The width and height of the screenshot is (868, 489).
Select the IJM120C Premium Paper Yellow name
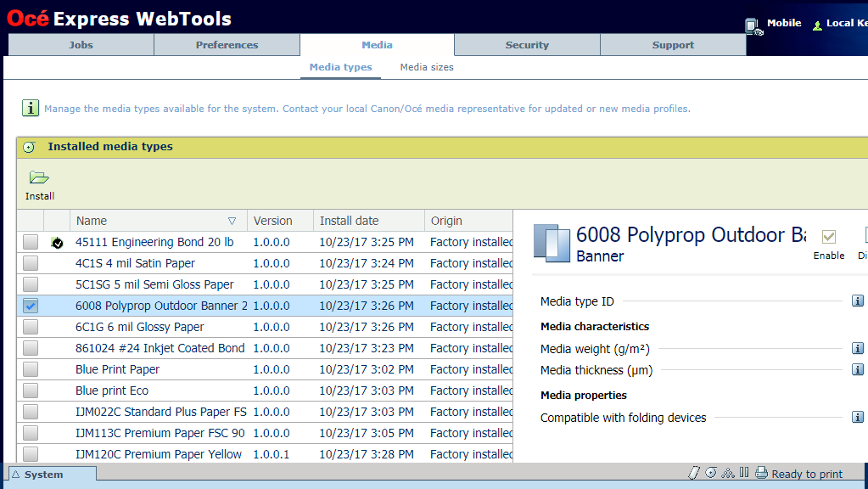159,454
